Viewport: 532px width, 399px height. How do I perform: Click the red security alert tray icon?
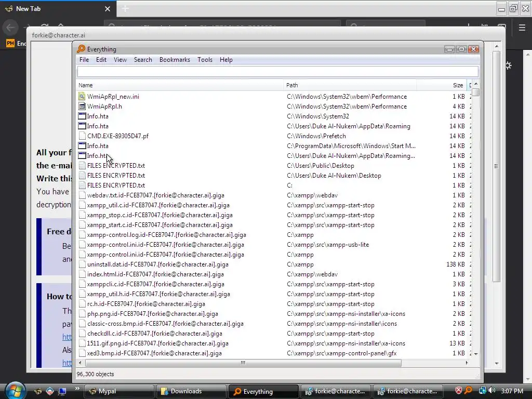click(458, 391)
